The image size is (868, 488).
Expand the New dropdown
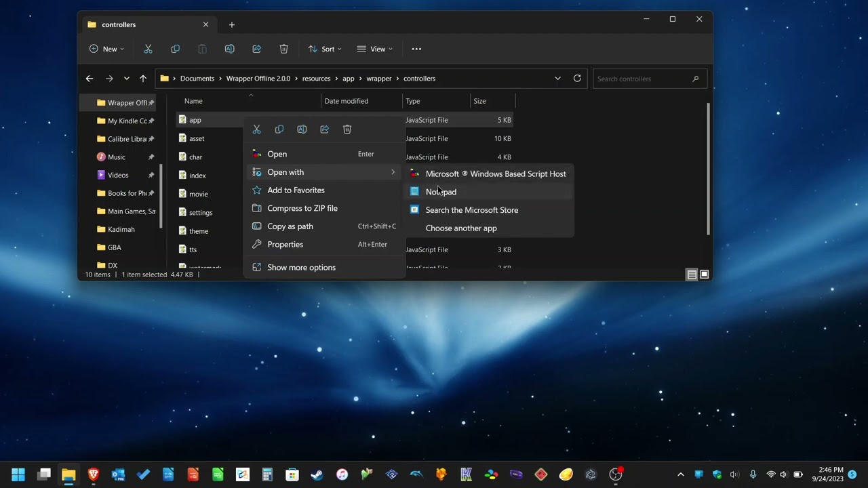click(x=106, y=49)
